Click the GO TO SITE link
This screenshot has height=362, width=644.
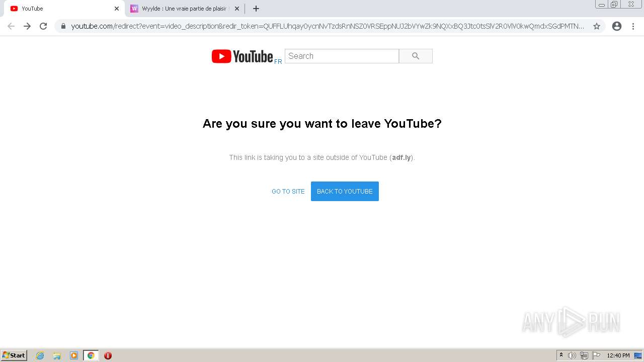pos(288,192)
